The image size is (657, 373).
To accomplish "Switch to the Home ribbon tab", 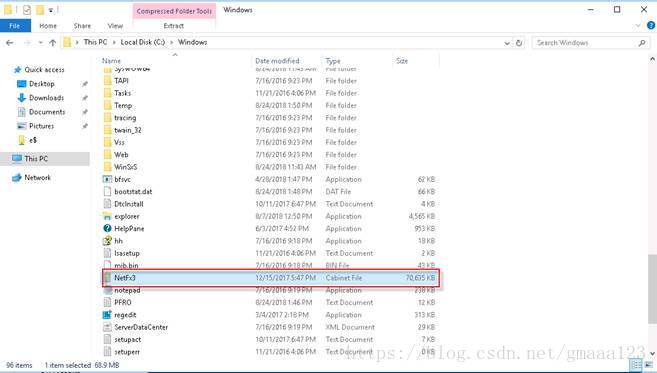I will click(x=48, y=26).
